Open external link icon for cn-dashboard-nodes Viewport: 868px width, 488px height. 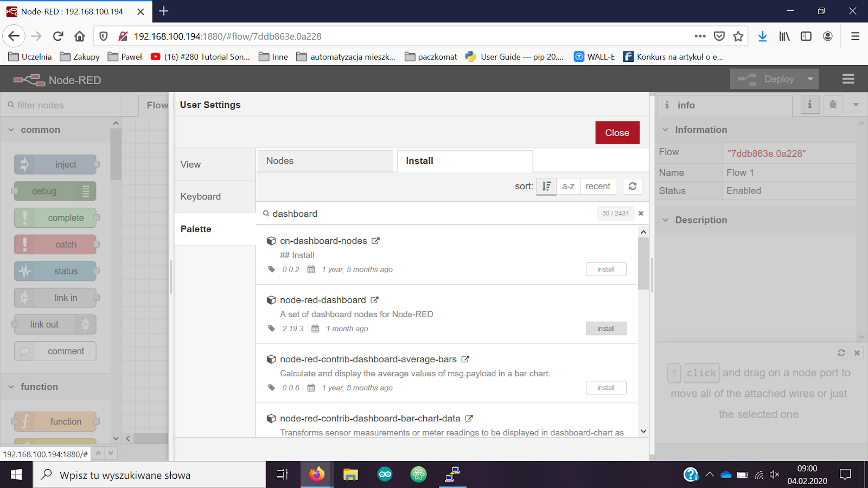(x=375, y=241)
